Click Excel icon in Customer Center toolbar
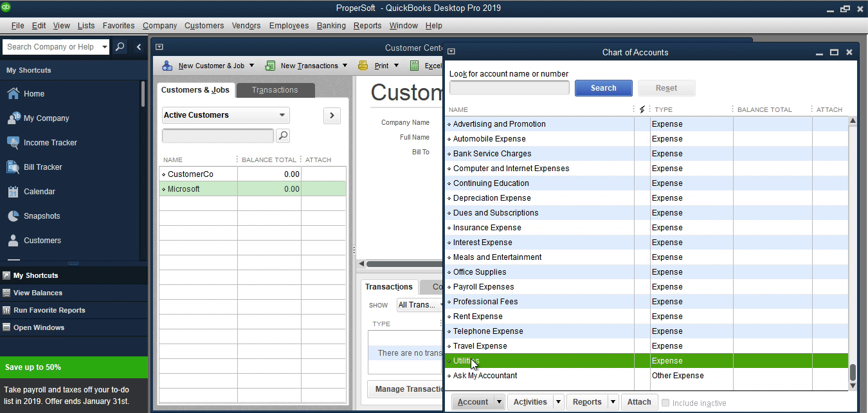The height and width of the screenshot is (413, 868). point(415,66)
